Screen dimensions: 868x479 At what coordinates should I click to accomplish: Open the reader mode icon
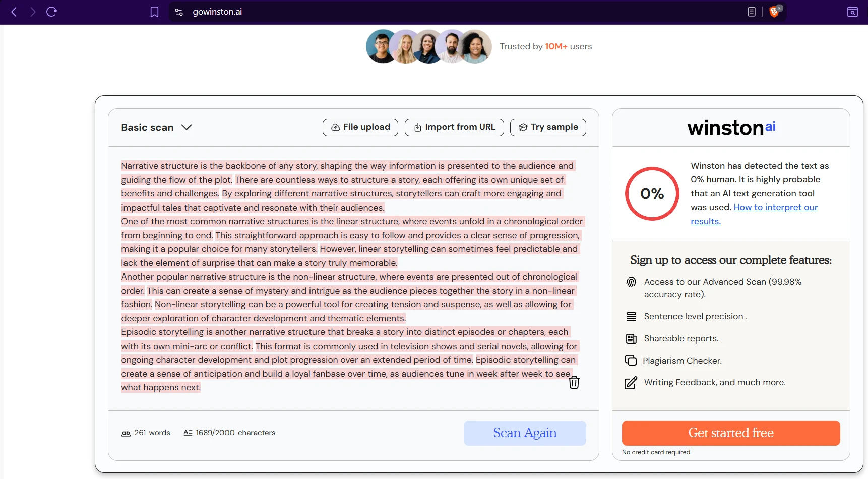[751, 12]
